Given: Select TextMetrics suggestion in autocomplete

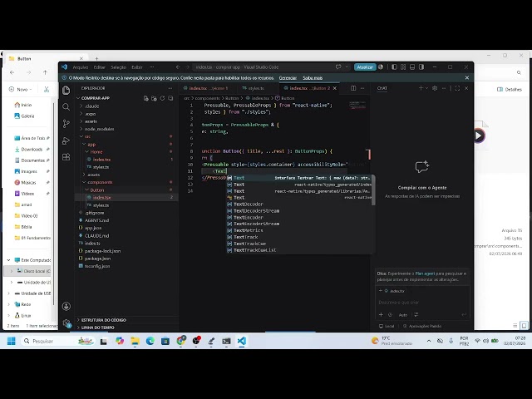Looking at the screenshot, I should [x=300, y=230].
